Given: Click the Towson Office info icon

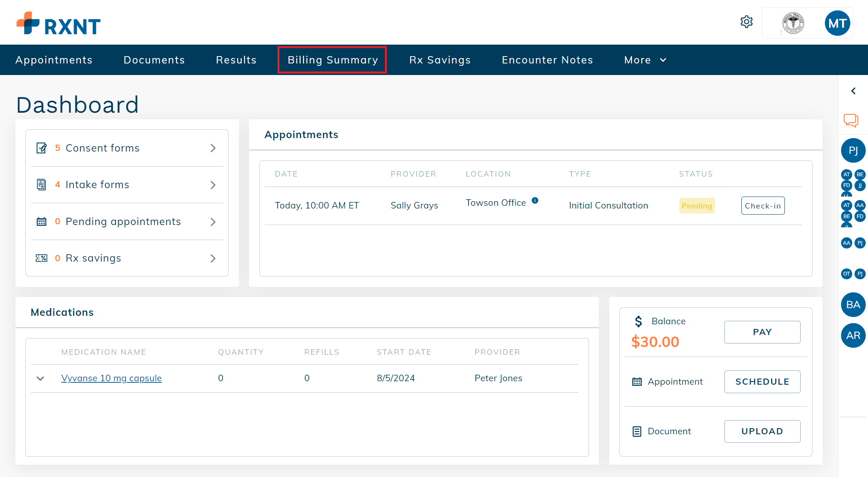Looking at the screenshot, I should click(x=535, y=200).
